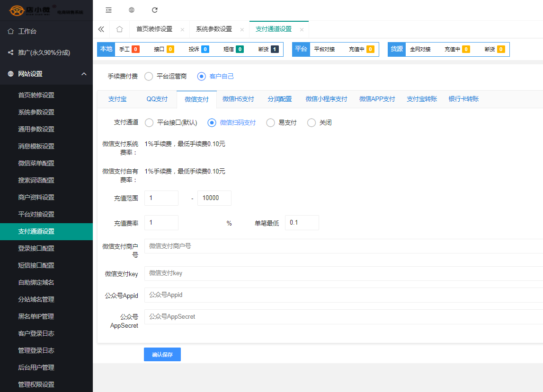Viewport: 543px width, 392px height.
Task: Click the sidebar collapse menu icon
Action: pyautogui.click(x=108, y=10)
